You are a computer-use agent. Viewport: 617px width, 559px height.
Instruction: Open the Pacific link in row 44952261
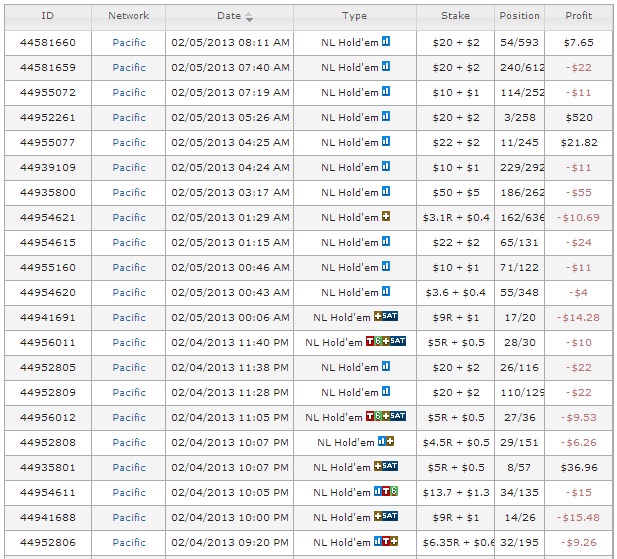(129, 118)
